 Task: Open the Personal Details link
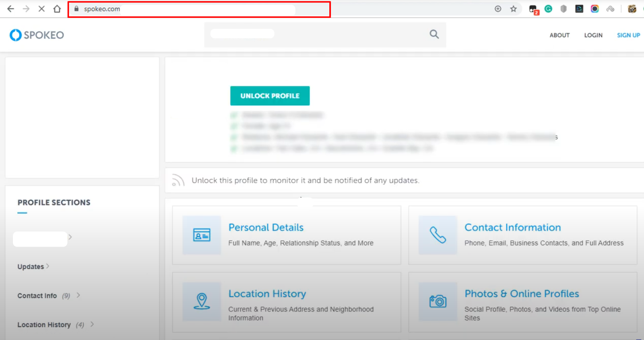point(266,227)
